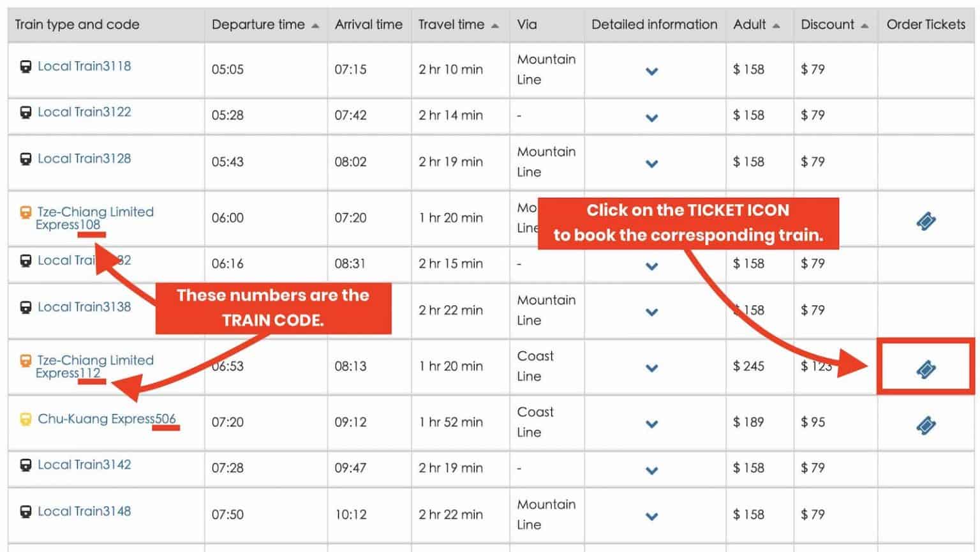
Task: Click train icon beside Local Train3148
Action: click(x=26, y=512)
